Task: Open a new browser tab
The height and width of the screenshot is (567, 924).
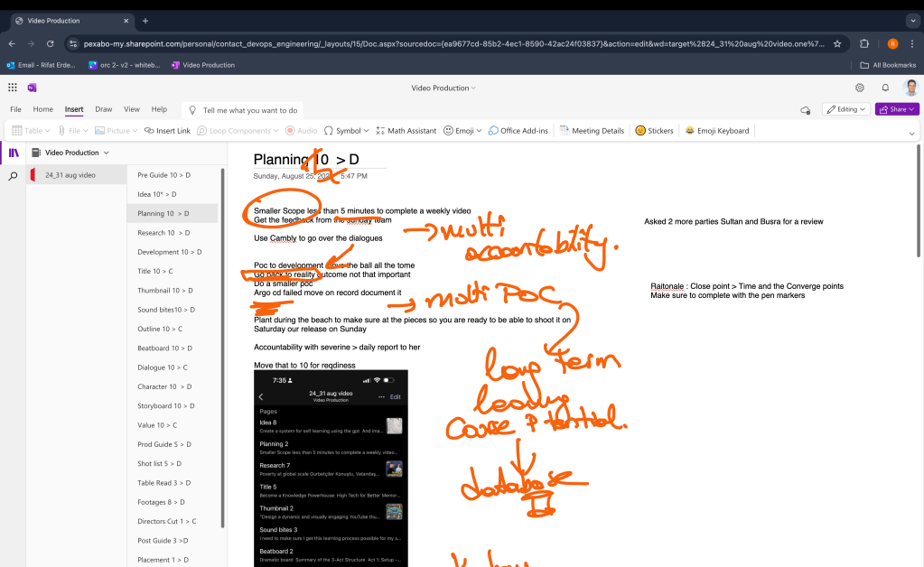Action: click(x=145, y=21)
